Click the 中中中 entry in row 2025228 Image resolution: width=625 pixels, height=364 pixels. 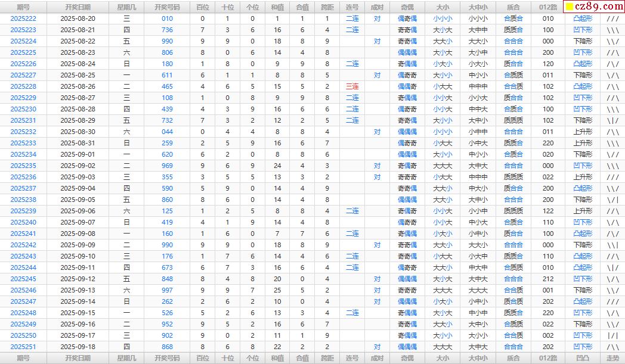pos(478,86)
